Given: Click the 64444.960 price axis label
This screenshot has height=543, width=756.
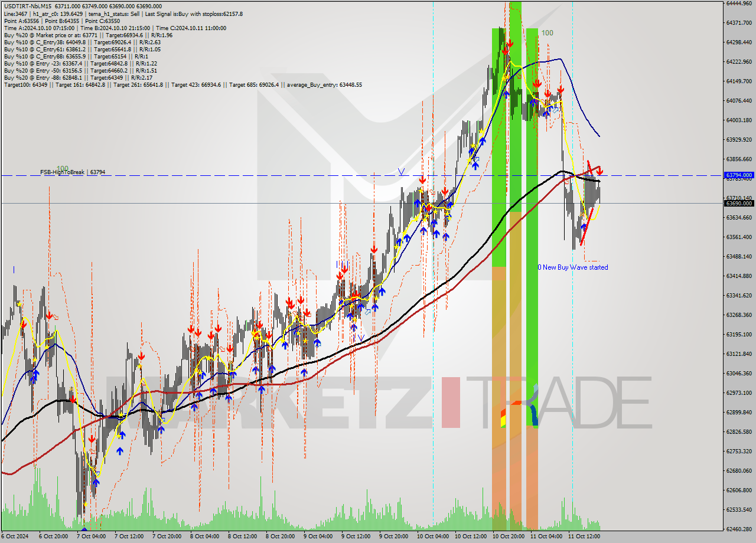Looking at the screenshot, I should [739, 3].
